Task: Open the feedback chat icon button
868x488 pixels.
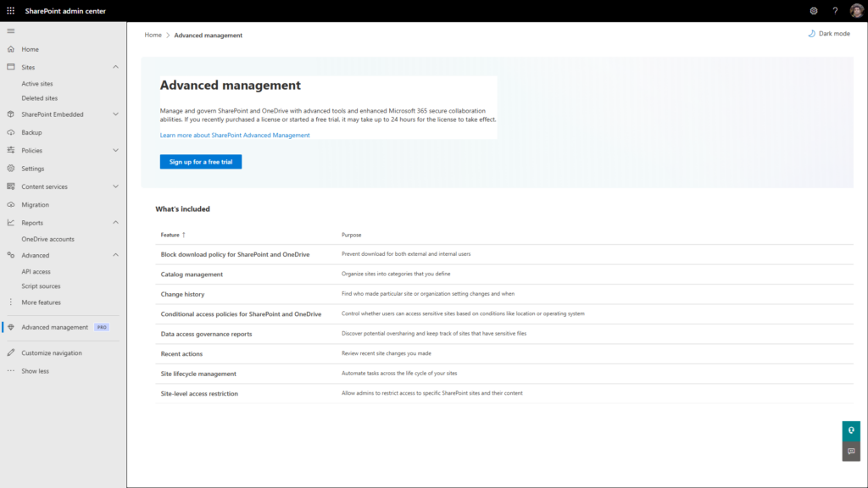Action: 851,452
